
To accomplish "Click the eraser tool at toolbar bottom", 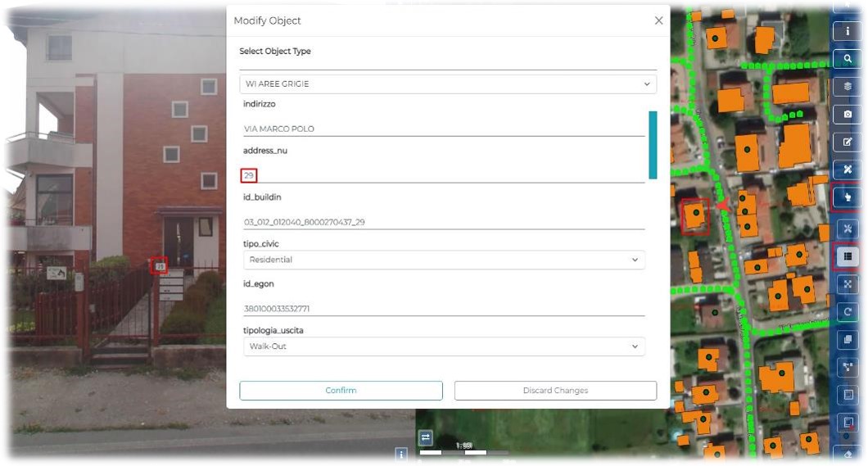I will pos(848,452).
